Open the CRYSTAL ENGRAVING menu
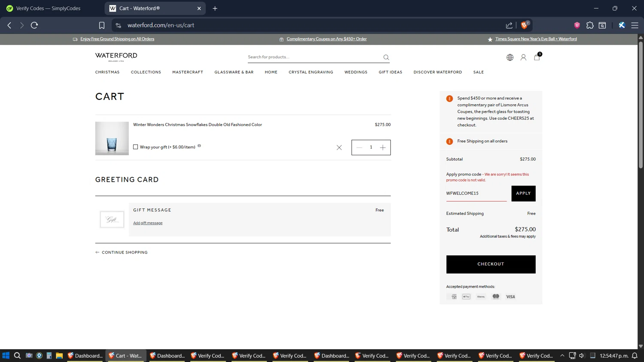 coord(311,72)
